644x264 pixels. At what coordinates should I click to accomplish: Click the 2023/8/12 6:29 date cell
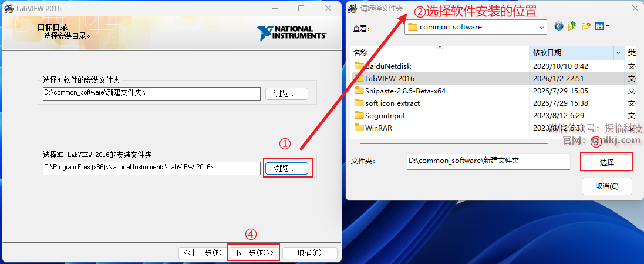tap(558, 116)
